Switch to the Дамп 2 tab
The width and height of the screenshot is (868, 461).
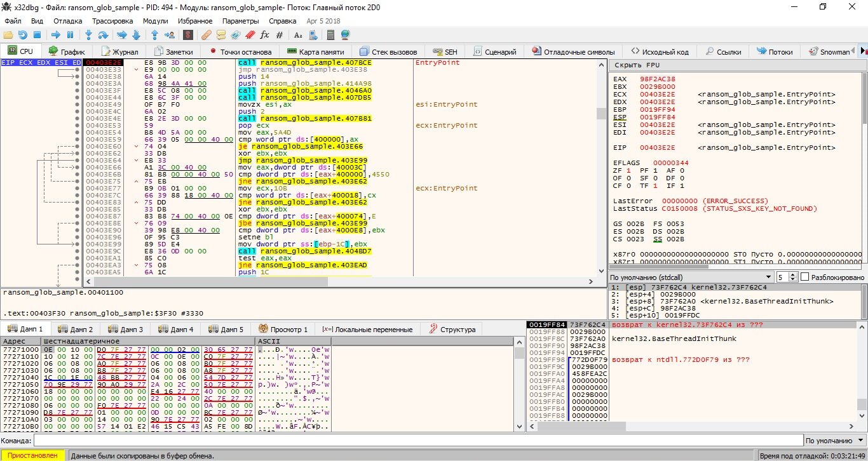[x=76, y=329]
